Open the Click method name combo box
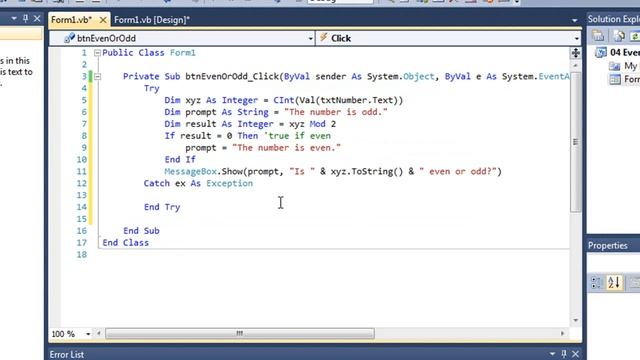This screenshot has height=360, width=640. point(448,38)
